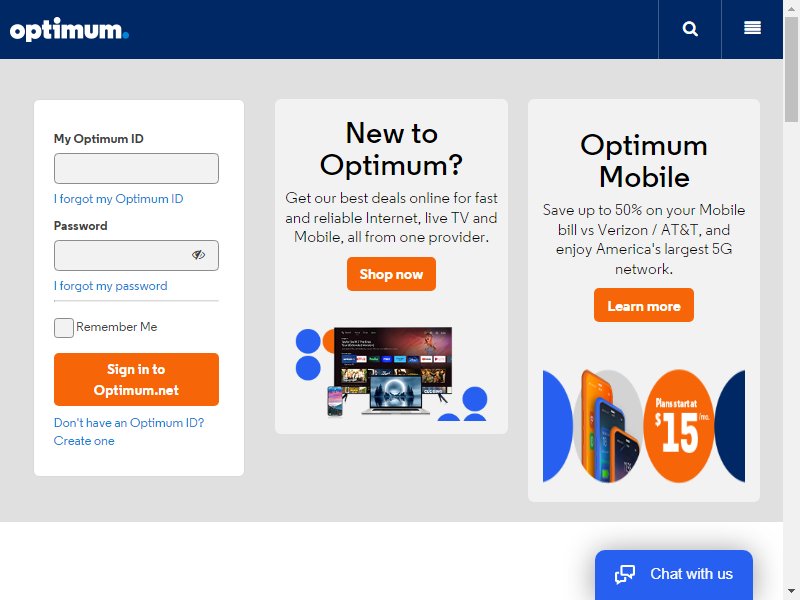This screenshot has height=600, width=800.
Task: Open the I forgot my Optimum ID link
Action: (x=118, y=198)
